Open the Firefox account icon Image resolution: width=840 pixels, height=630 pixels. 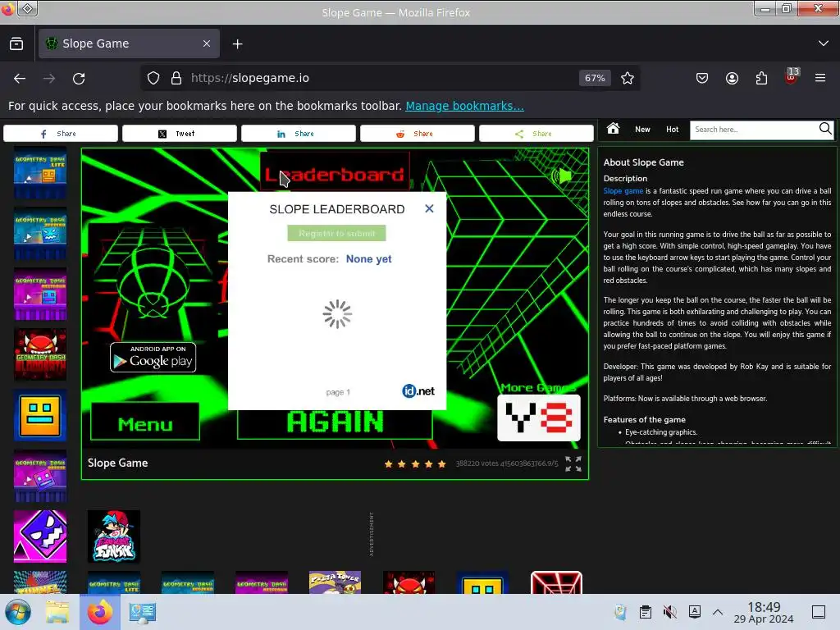[x=732, y=78]
